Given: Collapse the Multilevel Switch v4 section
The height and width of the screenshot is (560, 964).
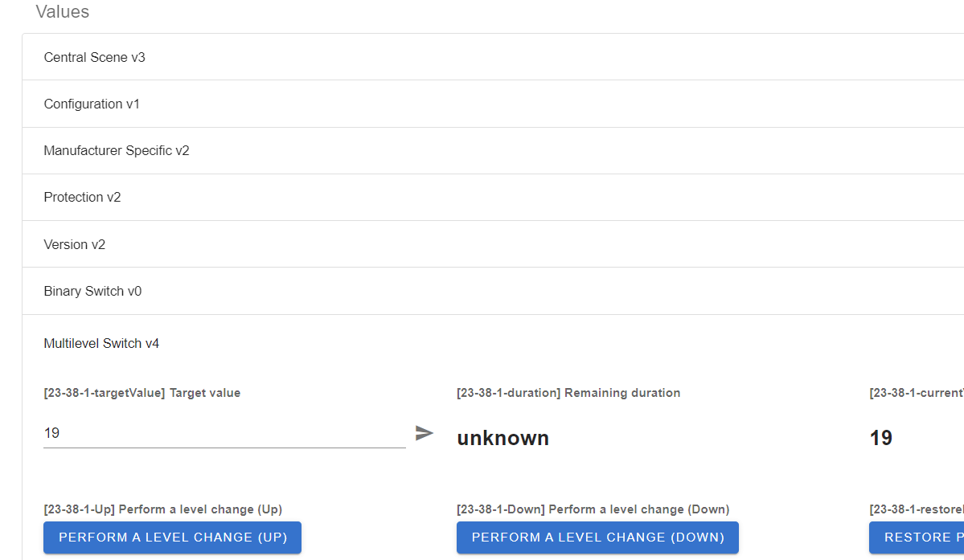Looking at the screenshot, I should pos(101,344).
